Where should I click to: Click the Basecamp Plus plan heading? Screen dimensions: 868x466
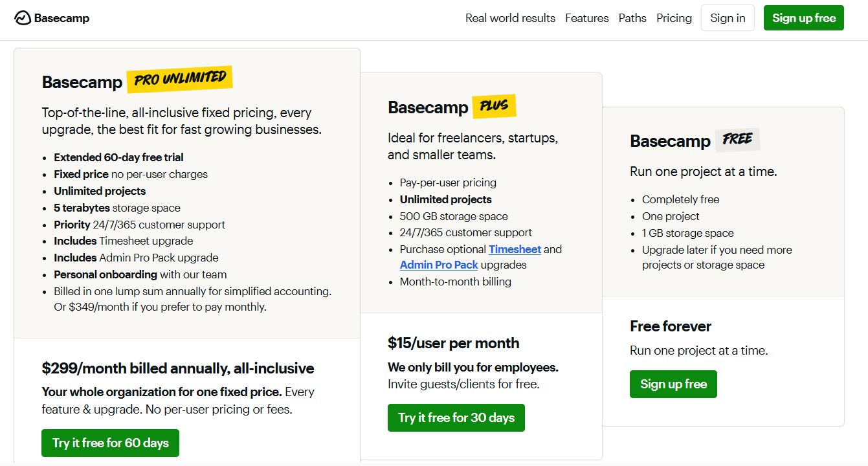[x=428, y=107]
